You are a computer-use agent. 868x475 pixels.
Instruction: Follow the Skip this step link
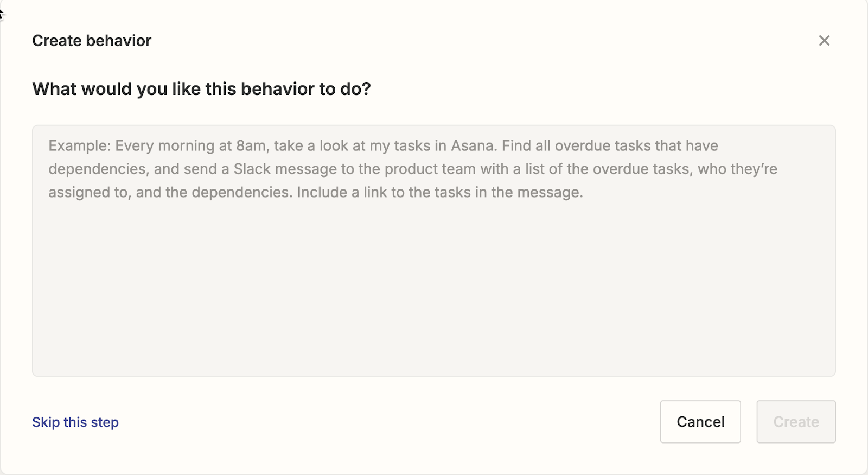[75, 422]
